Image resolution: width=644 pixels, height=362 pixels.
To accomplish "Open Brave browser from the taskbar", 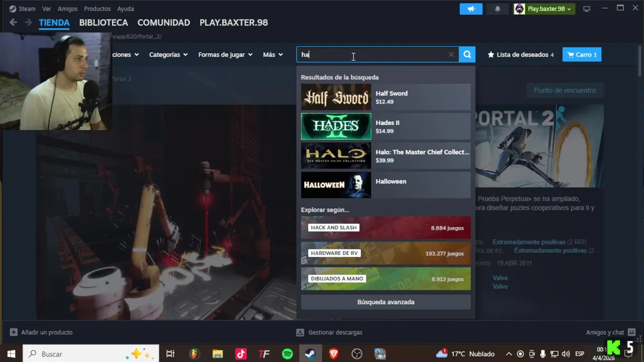I will click(x=334, y=354).
